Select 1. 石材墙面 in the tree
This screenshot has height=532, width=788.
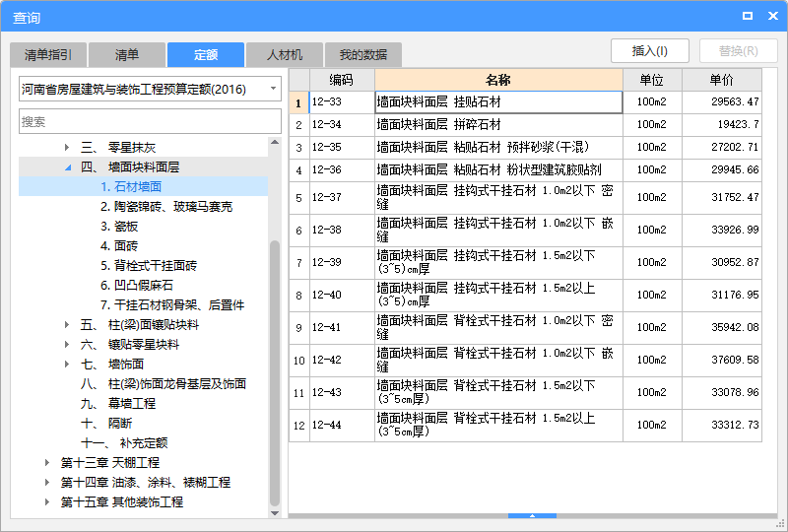tap(131, 186)
